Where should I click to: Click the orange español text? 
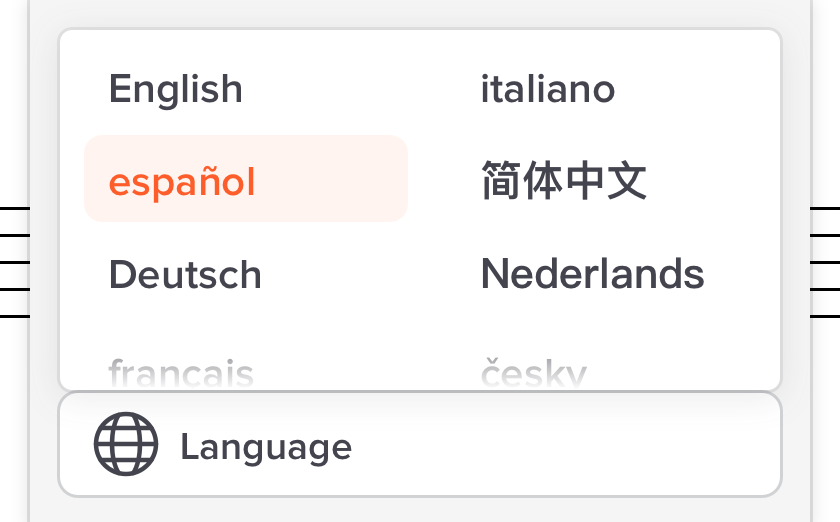pos(182,183)
